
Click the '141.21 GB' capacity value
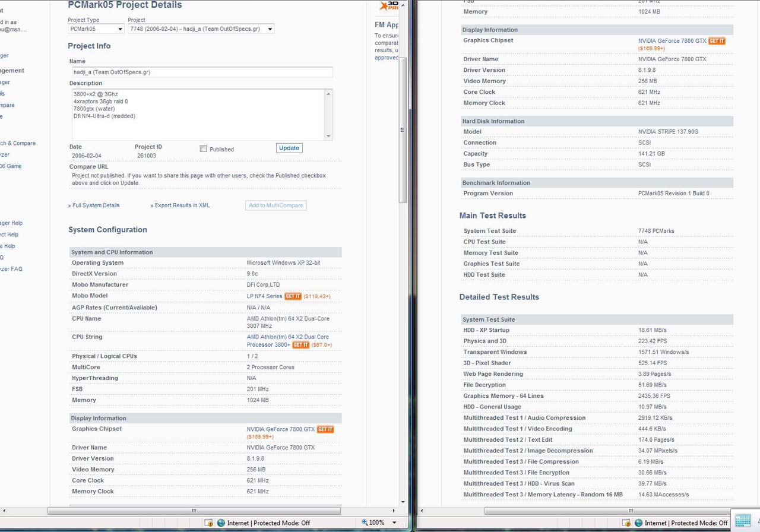pos(651,154)
